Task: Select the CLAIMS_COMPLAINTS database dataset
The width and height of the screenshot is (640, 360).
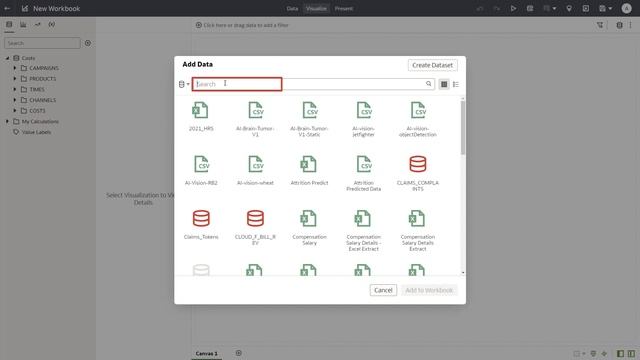Action: point(418,173)
